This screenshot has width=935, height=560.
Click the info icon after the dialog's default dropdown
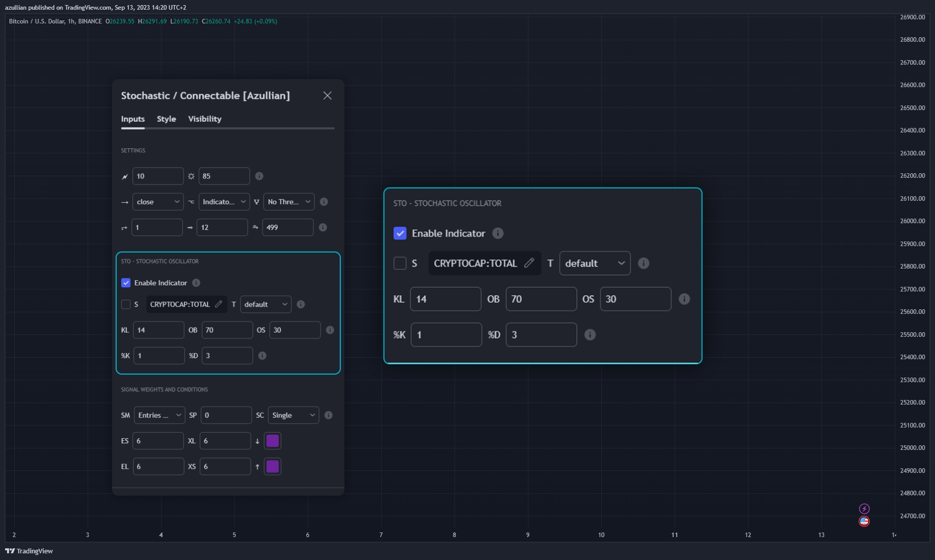301,304
